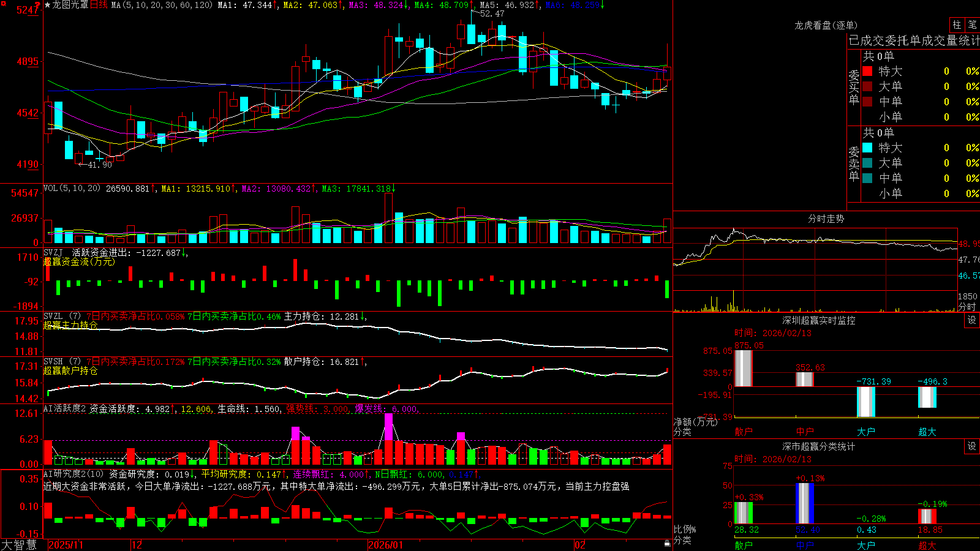Click the cyan 特大 swatch in 委卖单
Image resolution: width=980 pixels, height=551 pixels.
pos(867,148)
